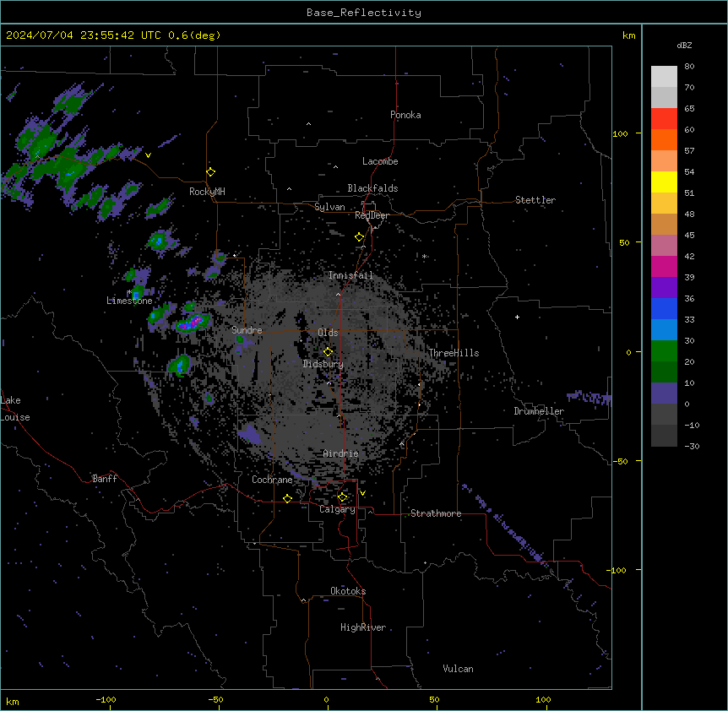The image size is (728, 711).
Task: Click the RedDeer city label
Action: tap(372, 215)
